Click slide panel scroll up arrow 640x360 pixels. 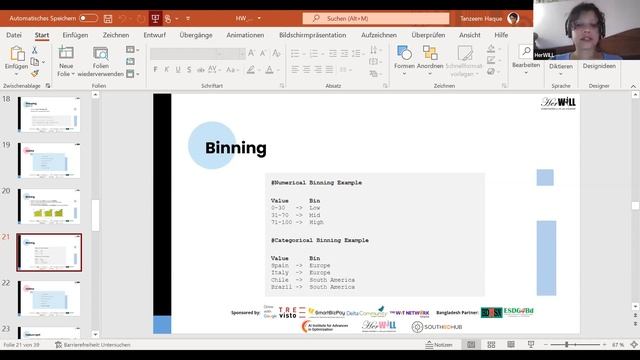pos(96,95)
